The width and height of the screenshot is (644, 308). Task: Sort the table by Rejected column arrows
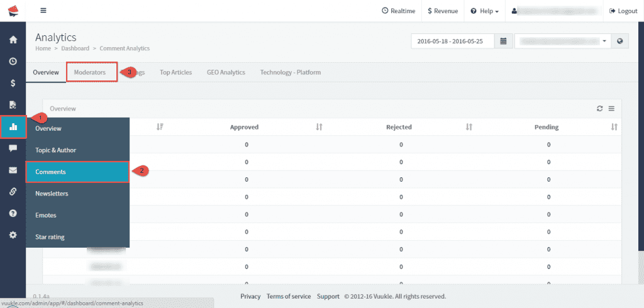[469, 127]
